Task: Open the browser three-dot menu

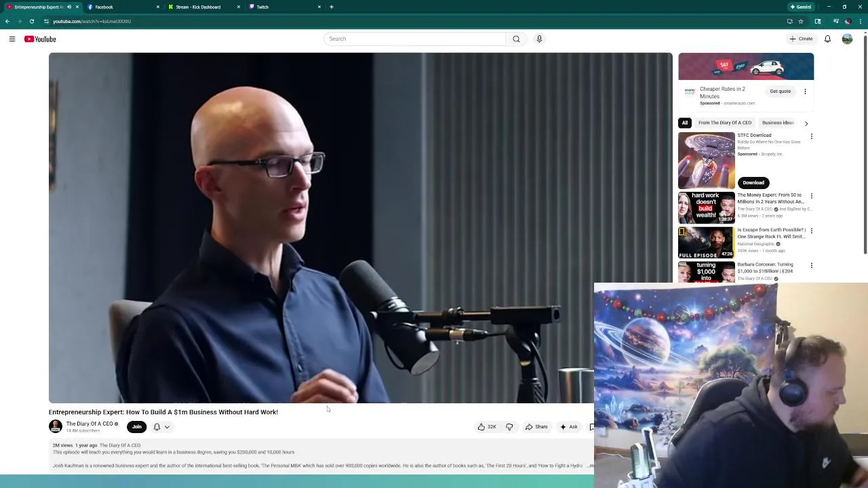Action: coord(860,21)
